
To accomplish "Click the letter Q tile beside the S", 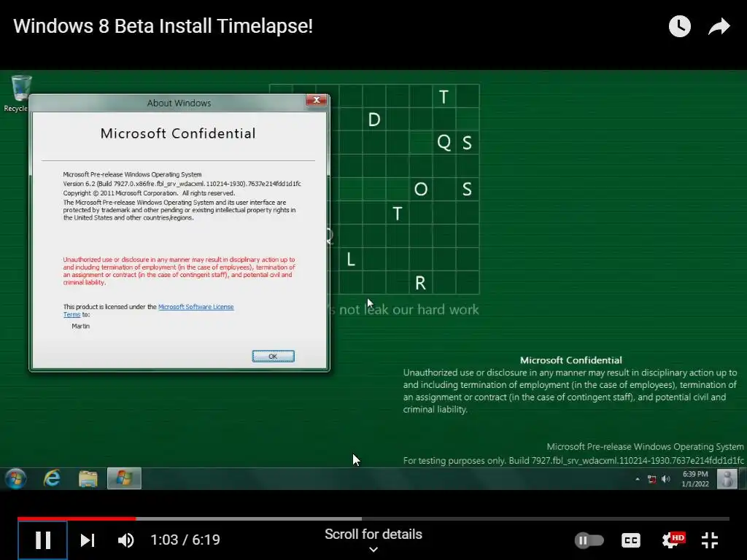I will coord(444,142).
